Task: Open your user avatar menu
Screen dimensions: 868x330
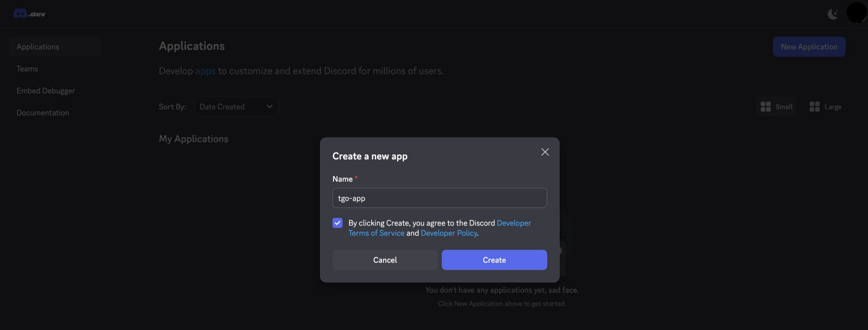Action: pyautogui.click(x=856, y=13)
